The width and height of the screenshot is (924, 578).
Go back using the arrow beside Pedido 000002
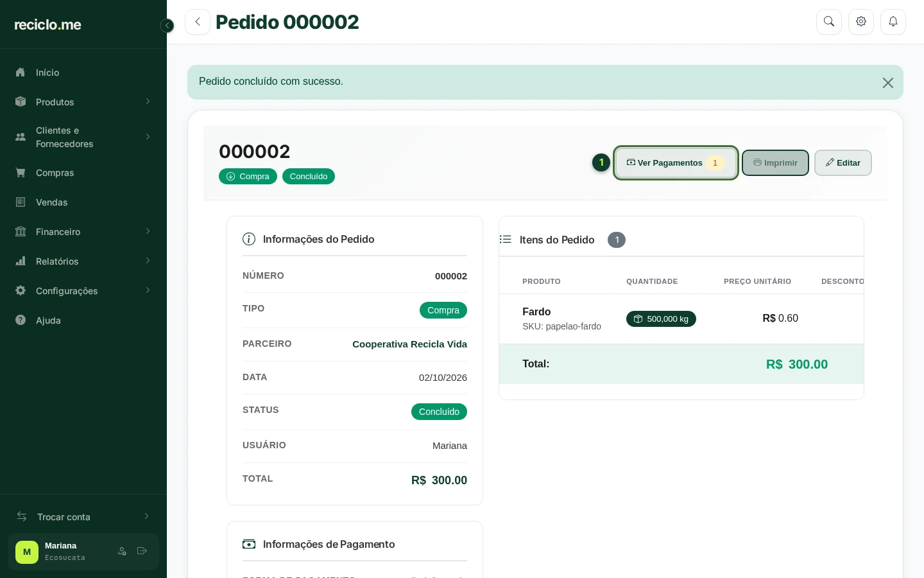[198, 22]
